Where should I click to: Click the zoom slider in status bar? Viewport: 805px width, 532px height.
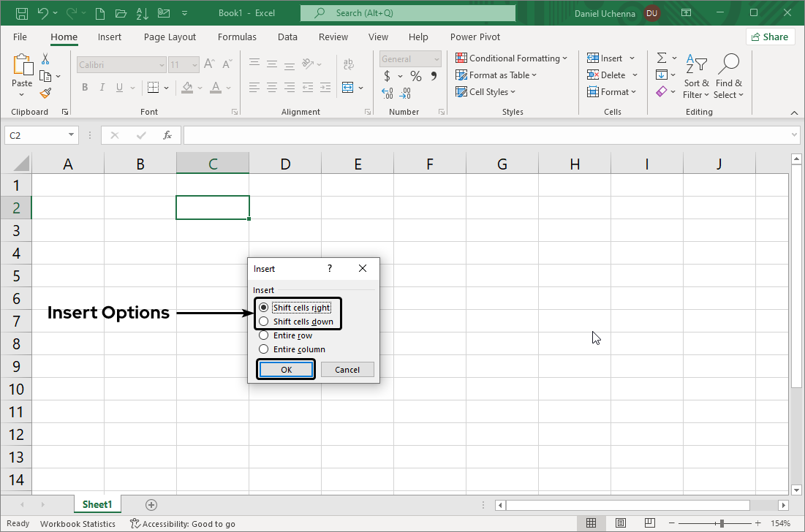[x=722, y=523]
